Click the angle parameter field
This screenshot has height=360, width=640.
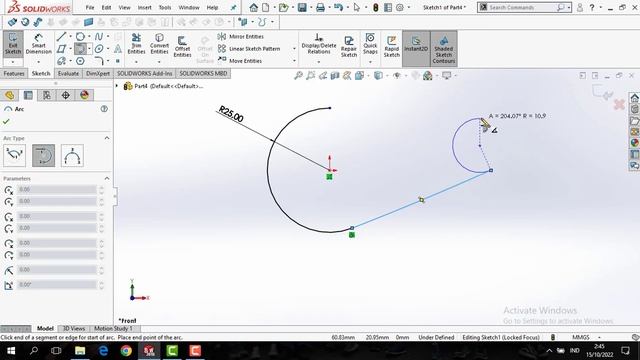click(x=57, y=284)
